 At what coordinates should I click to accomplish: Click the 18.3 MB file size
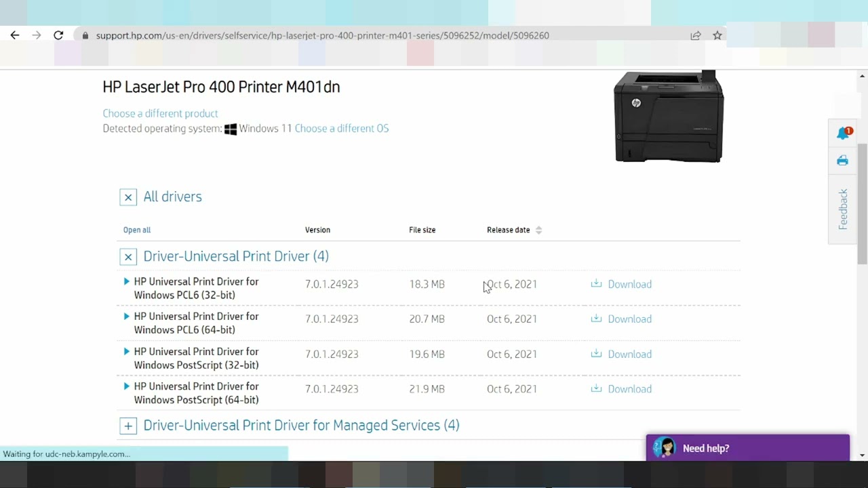coord(427,284)
